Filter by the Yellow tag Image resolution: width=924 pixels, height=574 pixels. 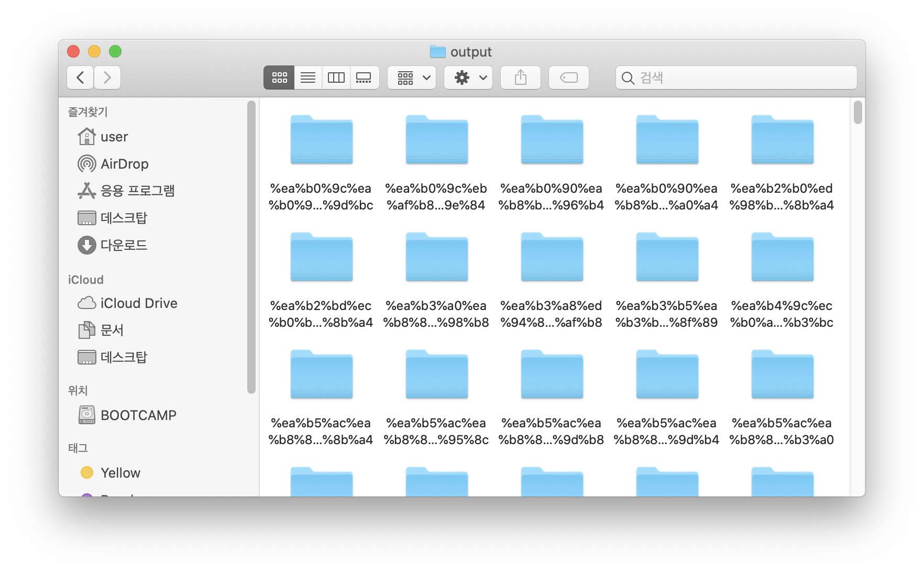click(120, 473)
